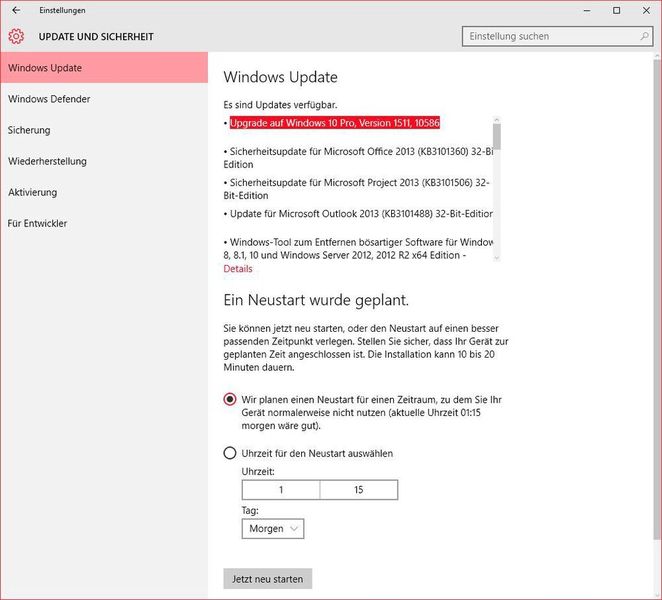Maximize the Einstellungen window
662x600 pixels.
tap(616, 11)
